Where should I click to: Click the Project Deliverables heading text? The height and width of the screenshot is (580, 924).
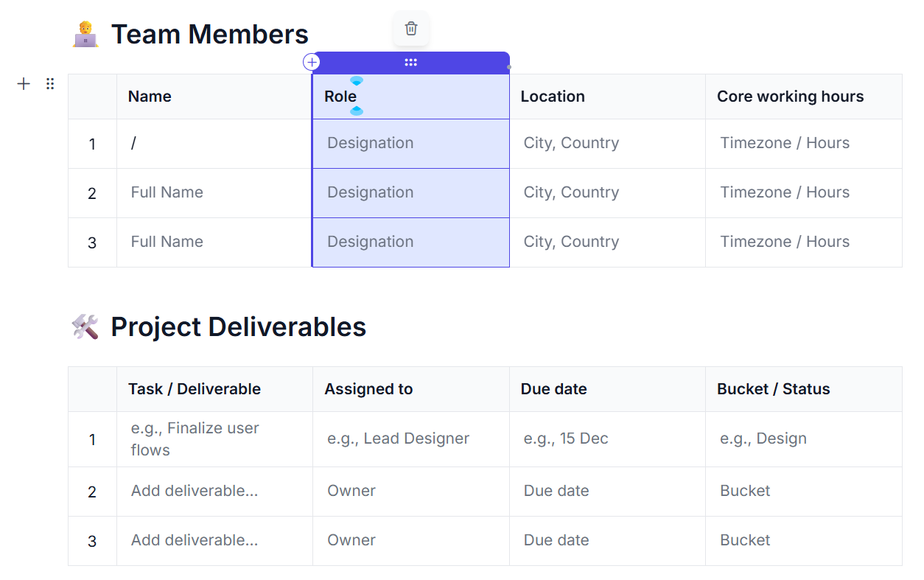tap(238, 326)
